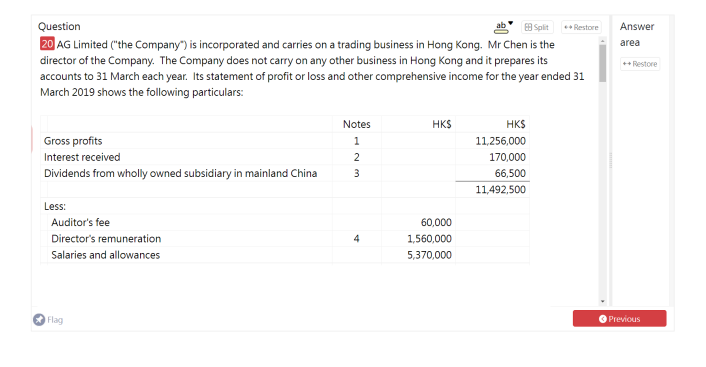Flag this question with the pin icon
This screenshot has width=706, height=367.
click(x=39, y=319)
